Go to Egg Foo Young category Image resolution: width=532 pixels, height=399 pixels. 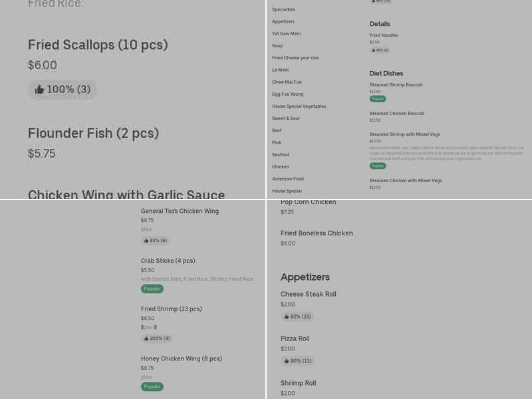pyautogui.click(x=287, y=94)
